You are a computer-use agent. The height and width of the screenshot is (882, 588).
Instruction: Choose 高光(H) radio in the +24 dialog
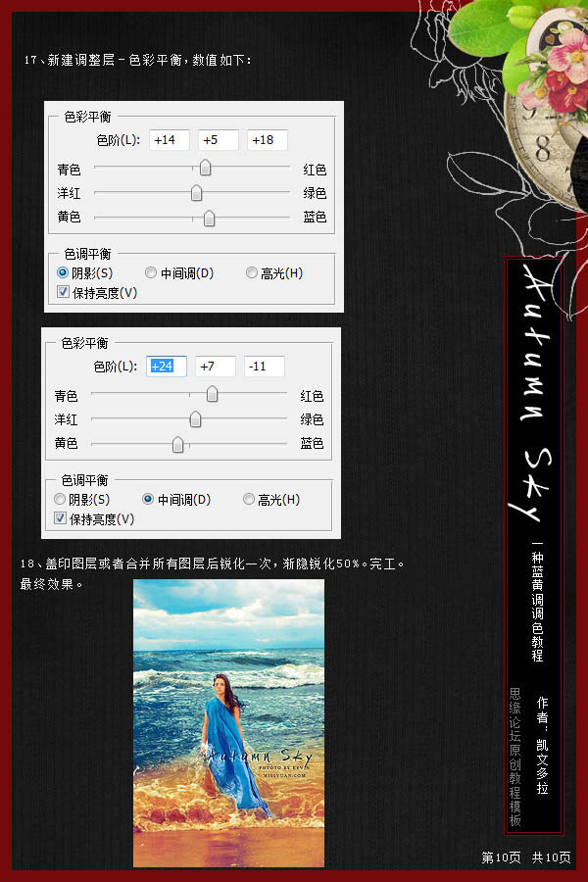coord(249,500)
